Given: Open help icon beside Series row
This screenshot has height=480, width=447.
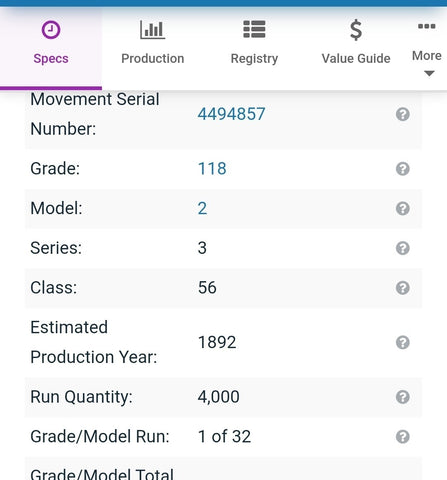Looking at the screenshot, I should [x=403, y=248].
